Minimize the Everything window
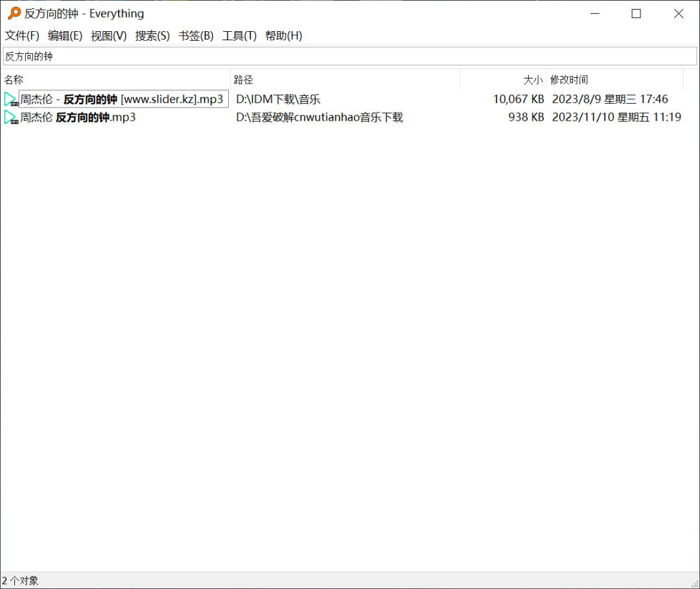This screenshot has height=589, width=700. (595, 14)
